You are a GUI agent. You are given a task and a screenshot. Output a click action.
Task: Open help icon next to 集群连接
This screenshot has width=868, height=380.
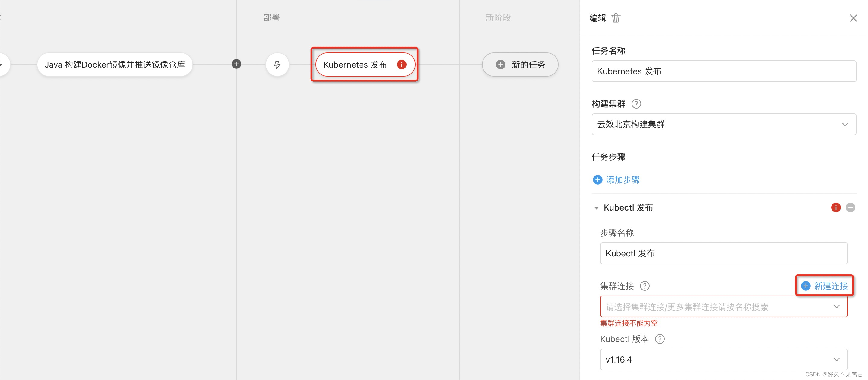(645, 286)
